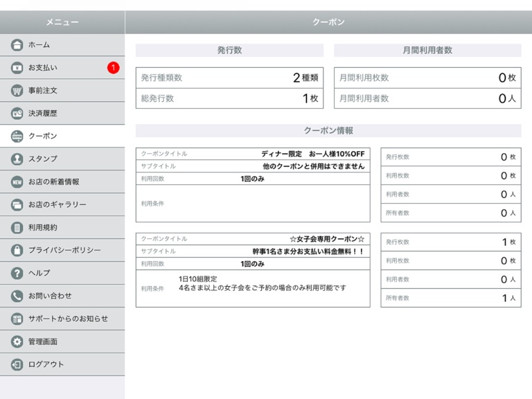Viewport: 532px width, 399px height.
Task: Click the privacy policy lock icon
Action: pos(17,250)
